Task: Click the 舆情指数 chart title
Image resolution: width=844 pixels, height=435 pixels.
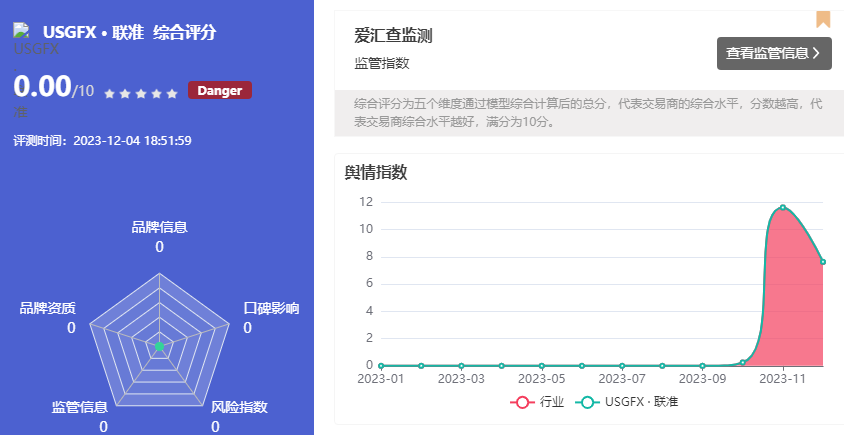Action: coord(376,172)
